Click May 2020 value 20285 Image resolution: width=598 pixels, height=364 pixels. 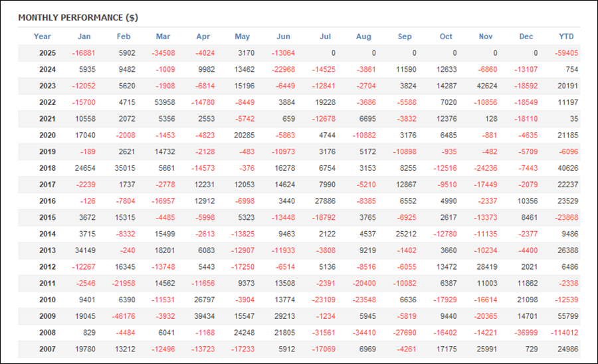click(244, 135)
